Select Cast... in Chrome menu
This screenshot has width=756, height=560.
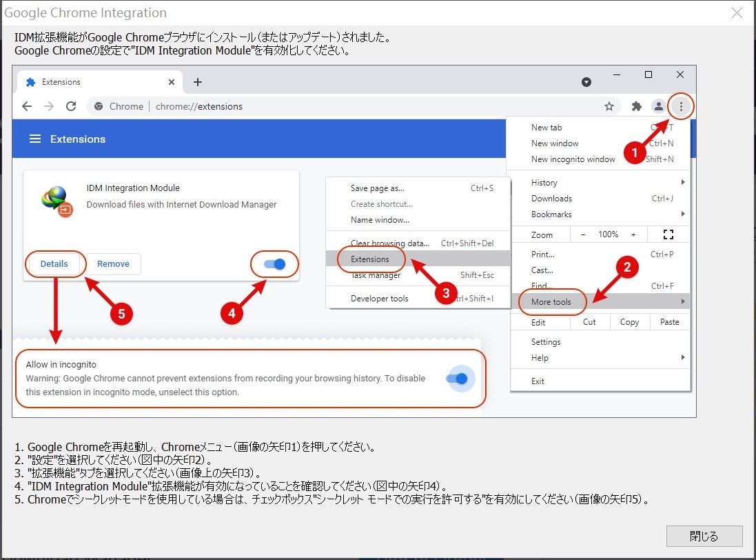tap(542, 270)
